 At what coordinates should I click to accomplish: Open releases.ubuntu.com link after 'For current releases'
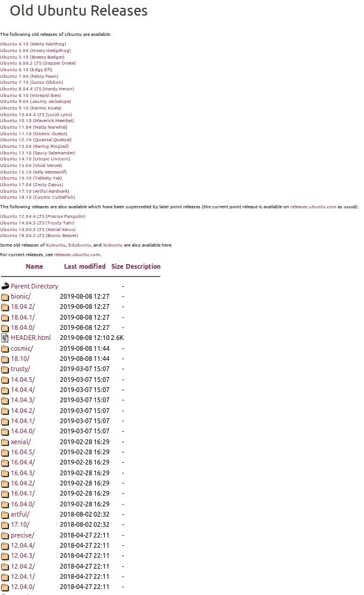click(77, 254)
